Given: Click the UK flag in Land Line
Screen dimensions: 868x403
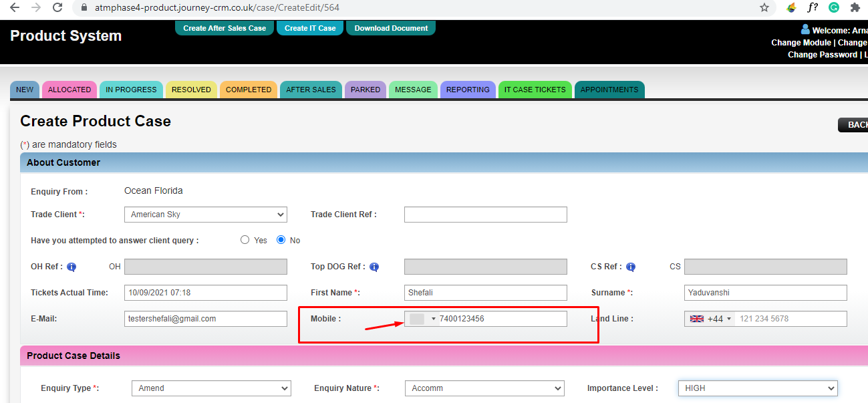Looking at the screenshot, I should (697, 319).
